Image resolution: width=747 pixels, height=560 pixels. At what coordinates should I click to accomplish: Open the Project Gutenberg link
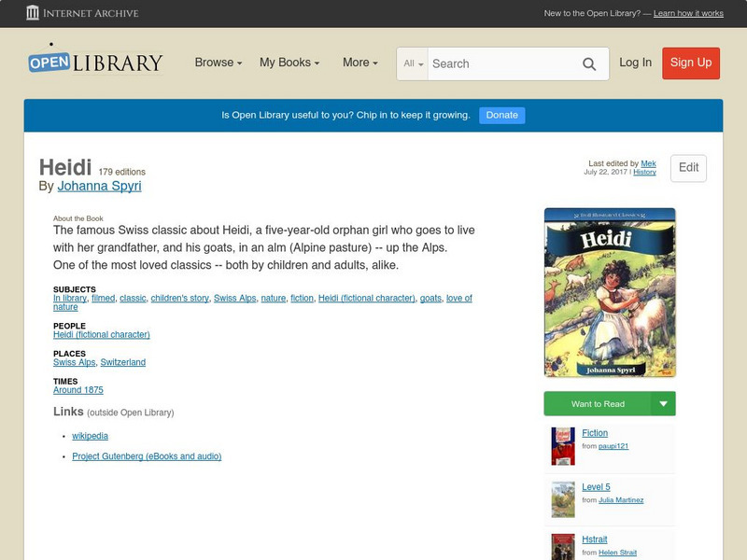click(x=146, y=455)
